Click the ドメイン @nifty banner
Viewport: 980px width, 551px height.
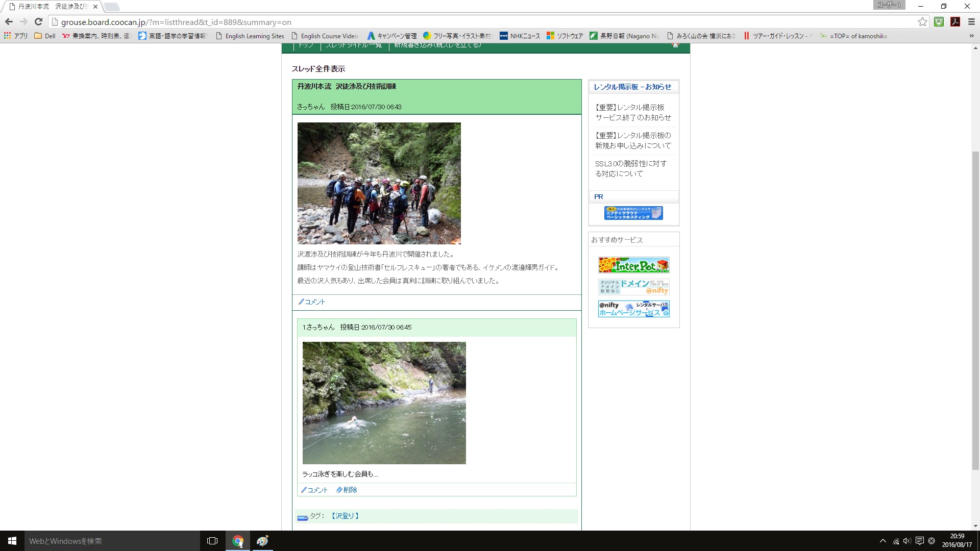coord(633,287)
